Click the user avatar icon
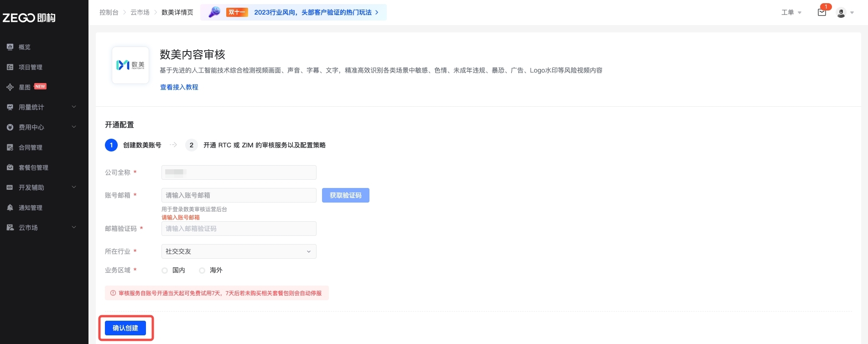868x344 pixels. 841,13
